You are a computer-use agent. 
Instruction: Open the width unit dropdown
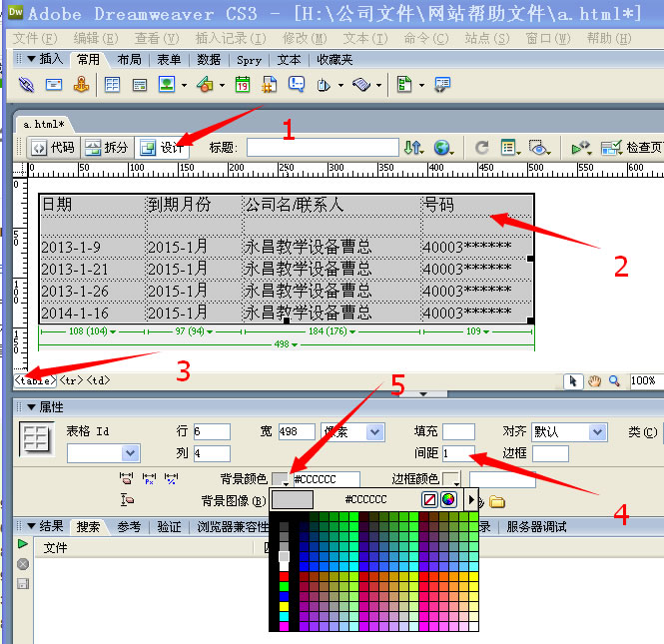(x=373, y=432)
